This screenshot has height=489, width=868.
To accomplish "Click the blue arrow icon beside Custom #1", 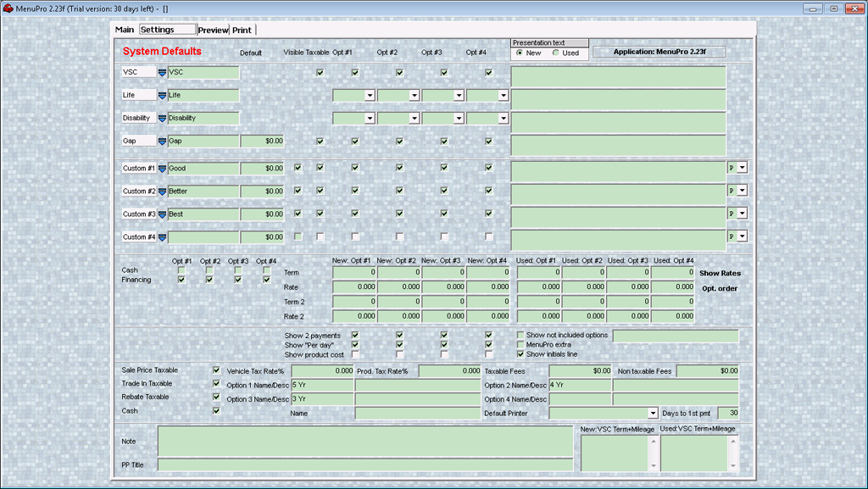I will (x=162, y=169).
